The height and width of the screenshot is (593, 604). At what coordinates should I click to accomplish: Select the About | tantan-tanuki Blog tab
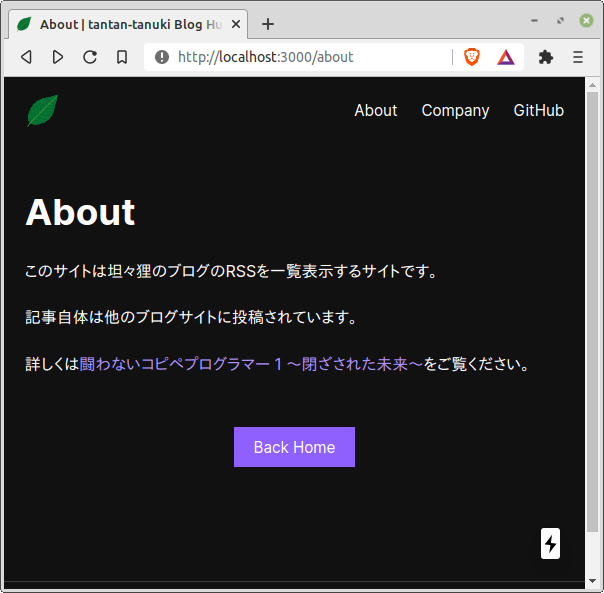[128, 24]
